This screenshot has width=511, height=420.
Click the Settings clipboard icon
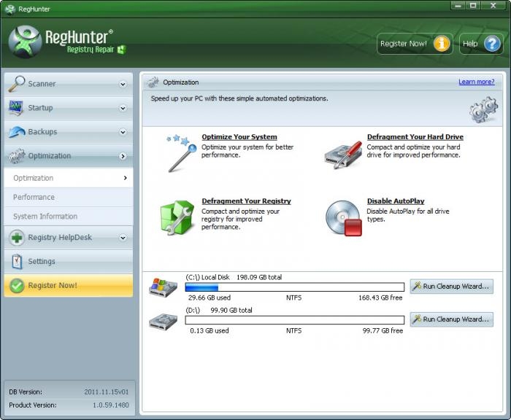[17, 262]
